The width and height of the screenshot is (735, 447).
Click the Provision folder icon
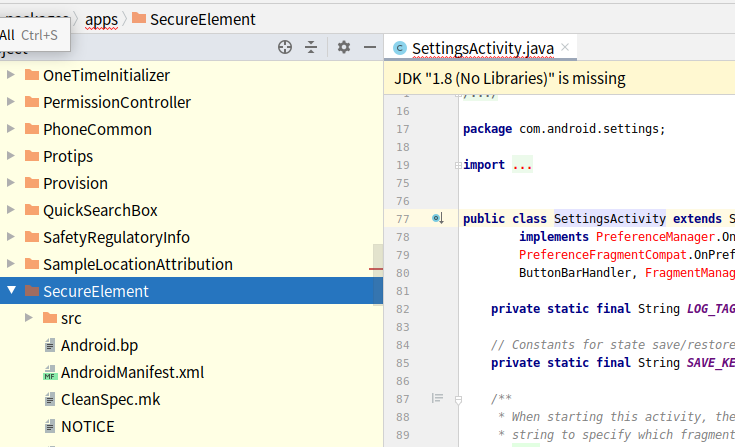[32, 182]
